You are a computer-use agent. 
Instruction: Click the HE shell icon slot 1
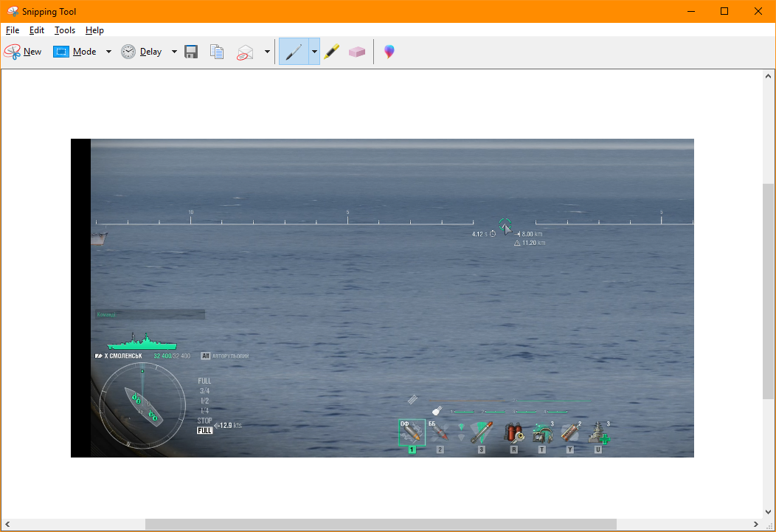[412, 432]
